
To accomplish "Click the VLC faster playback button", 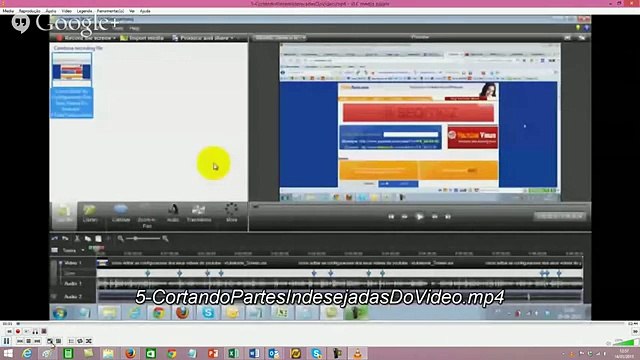I will point(635,331).
